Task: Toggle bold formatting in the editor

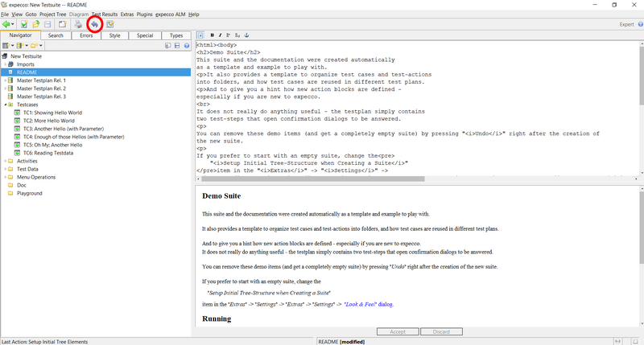Action: click(212, 35)
